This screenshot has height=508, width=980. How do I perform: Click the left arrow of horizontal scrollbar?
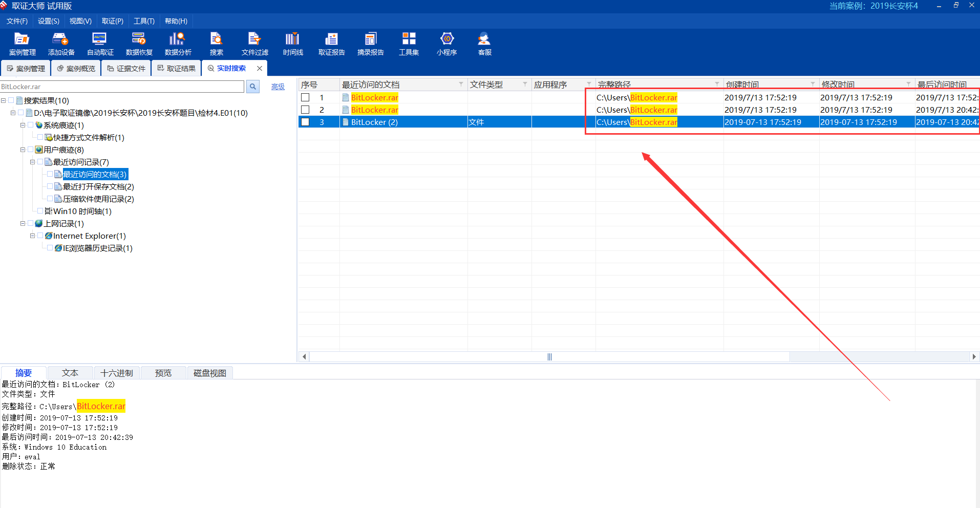[x=304, y=356]
